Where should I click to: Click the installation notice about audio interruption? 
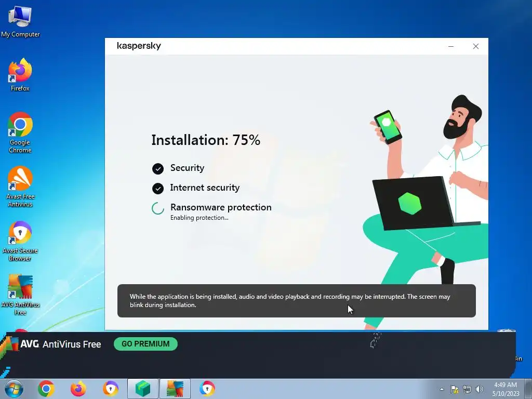(297, 301)
